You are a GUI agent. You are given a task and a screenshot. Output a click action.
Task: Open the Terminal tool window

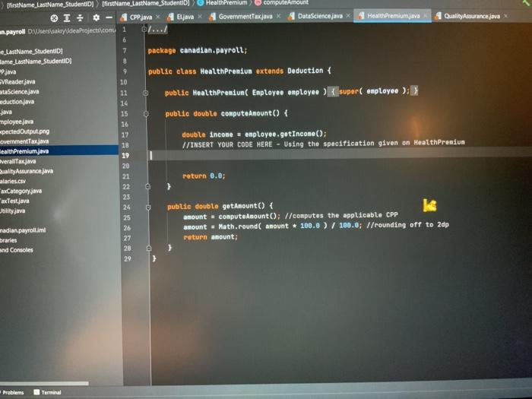[47, 392]
